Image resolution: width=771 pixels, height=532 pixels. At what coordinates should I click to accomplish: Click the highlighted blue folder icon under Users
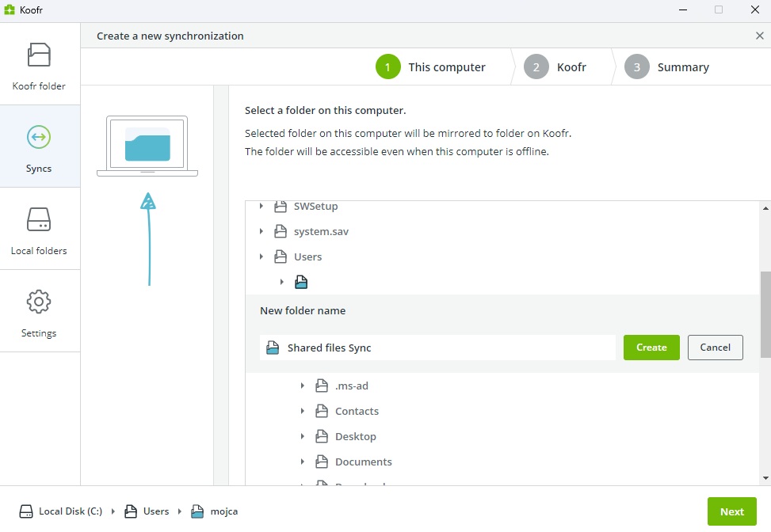(x=301, y=282)
